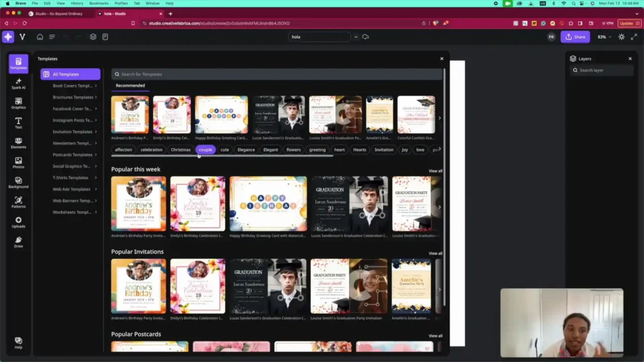Toggle light/dark theme sun icon
Image resolution: width=644 pixels, height=362 pixels.
tap(621, 37)
